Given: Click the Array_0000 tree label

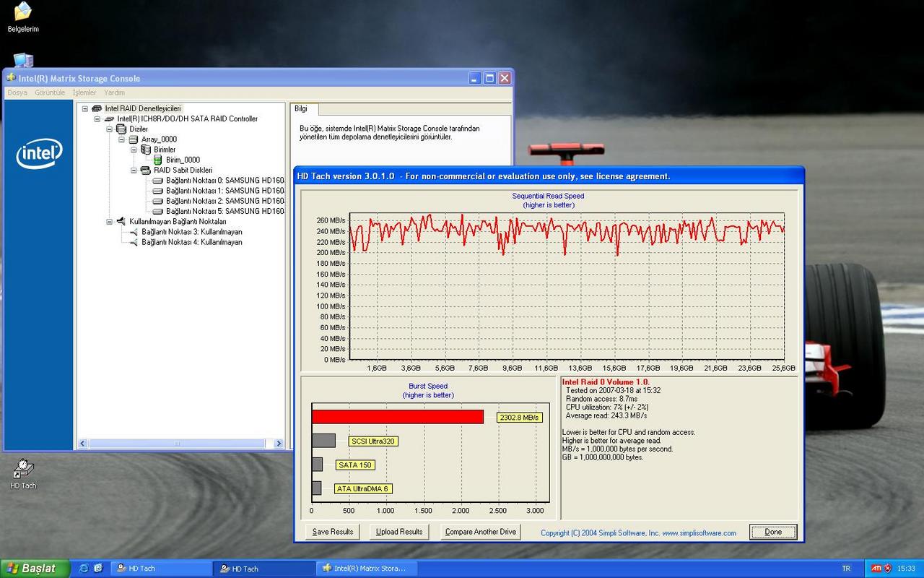Looking at the screenshot, I should click(x=159, y=139).
